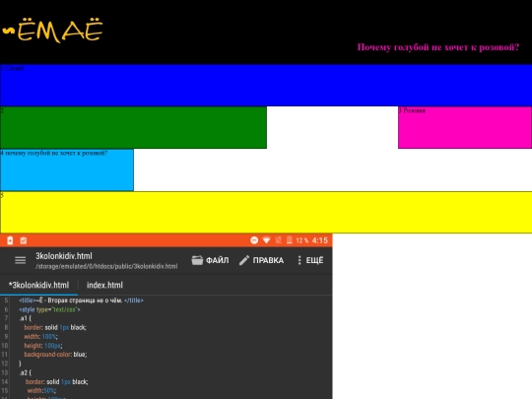Click the light-blue block number 4

[x=67, y=170]
